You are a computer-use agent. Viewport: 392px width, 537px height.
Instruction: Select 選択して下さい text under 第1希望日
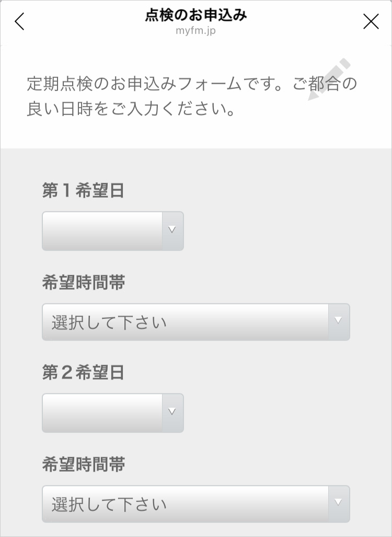tap(109, 323)
